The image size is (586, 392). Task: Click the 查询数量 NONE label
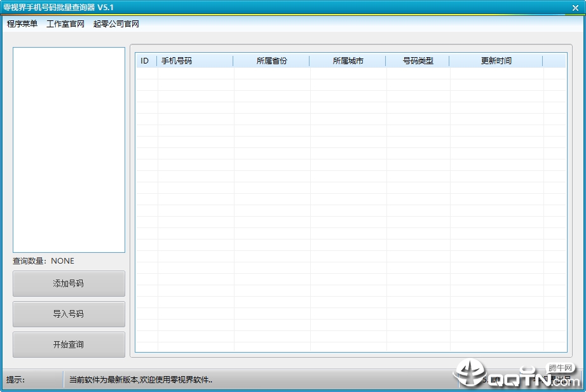[43, 261]
